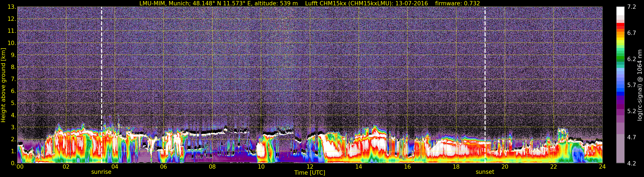
Task: Click the height axis tick label 4.
Action: 13,115
